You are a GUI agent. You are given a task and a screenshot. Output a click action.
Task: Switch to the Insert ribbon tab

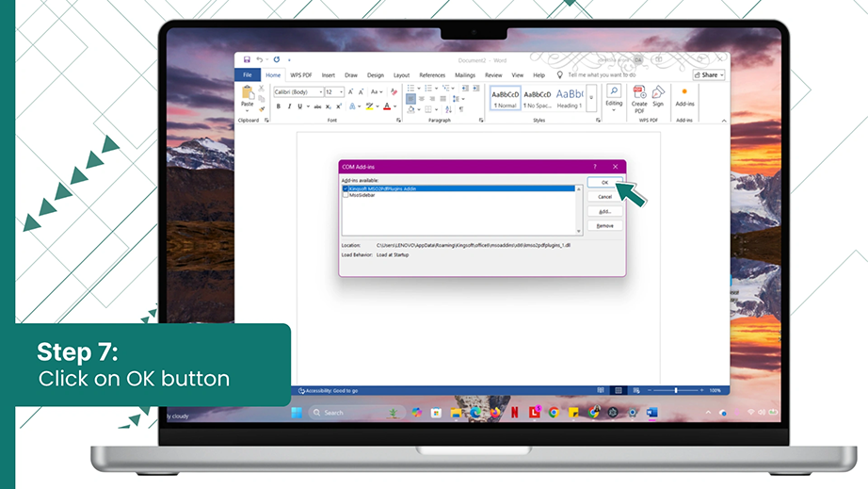click(329, 75)
